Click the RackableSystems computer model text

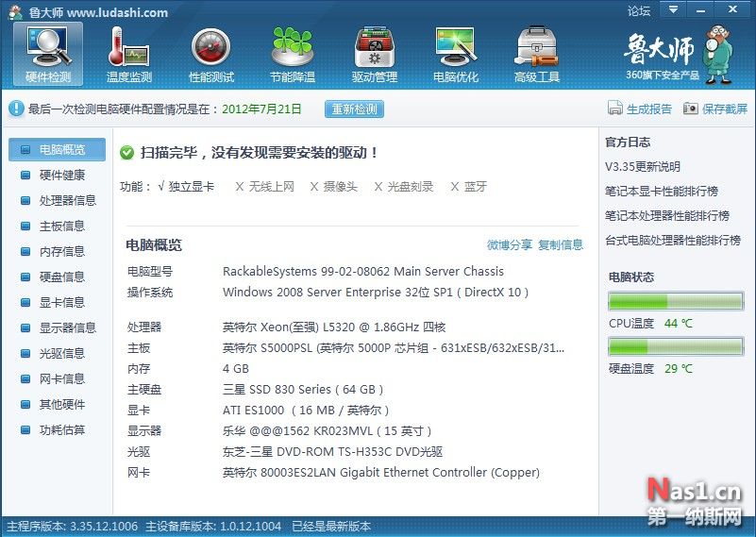(363, 272)
